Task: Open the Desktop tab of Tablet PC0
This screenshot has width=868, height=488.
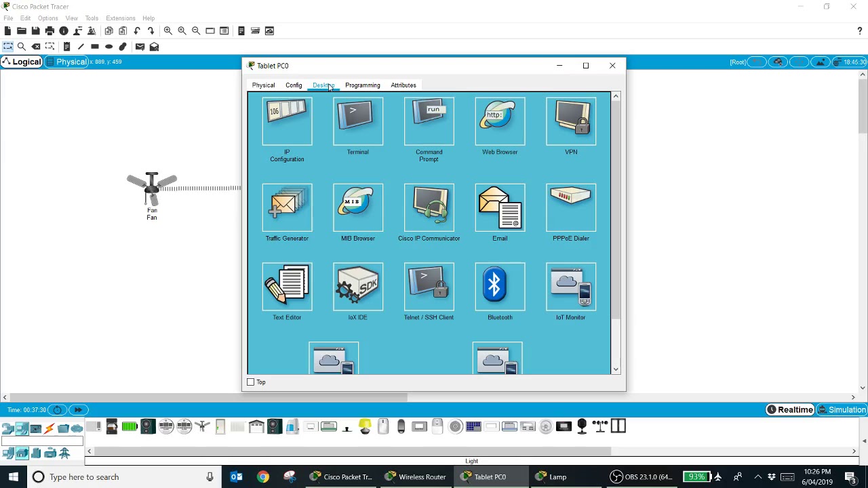Action: click(x=323, y=85)
